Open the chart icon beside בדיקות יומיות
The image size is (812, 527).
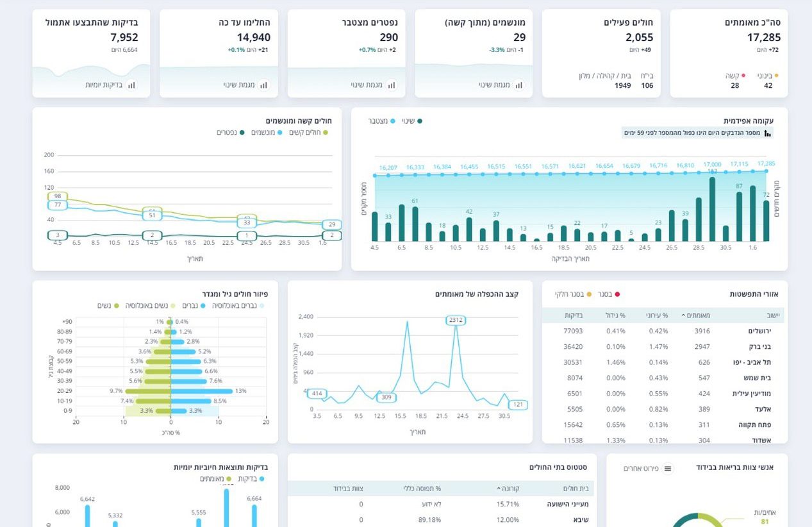click(x=131, y=85)
